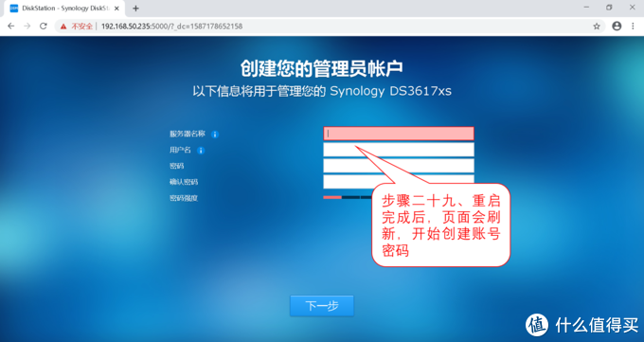Image resolution: width=644 pixels, height=342 pixels.
Task: Click the heading 创建您的管理员帐户
Action: click(x=322, y=68)
